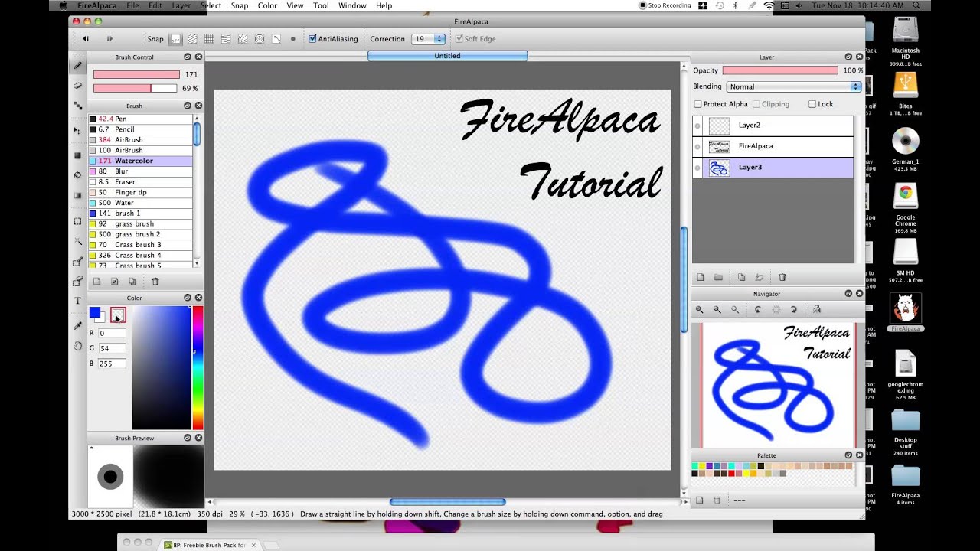Toggle the AntiAliasing checkbox
The image size is (980, 551).
click(312, 38)
